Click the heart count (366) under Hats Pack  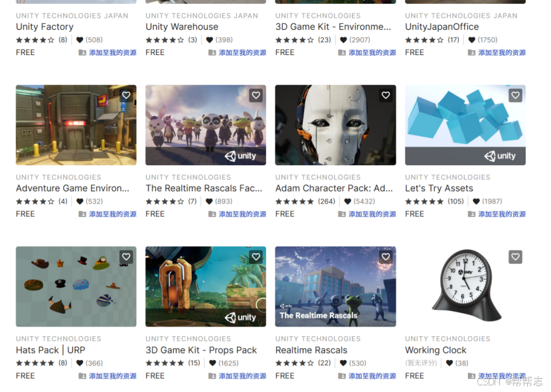pos(90,363)
